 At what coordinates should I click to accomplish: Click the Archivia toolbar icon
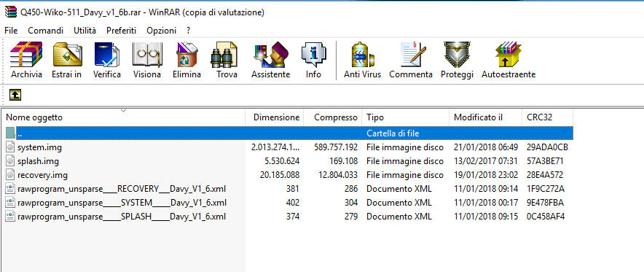[26, 54]
